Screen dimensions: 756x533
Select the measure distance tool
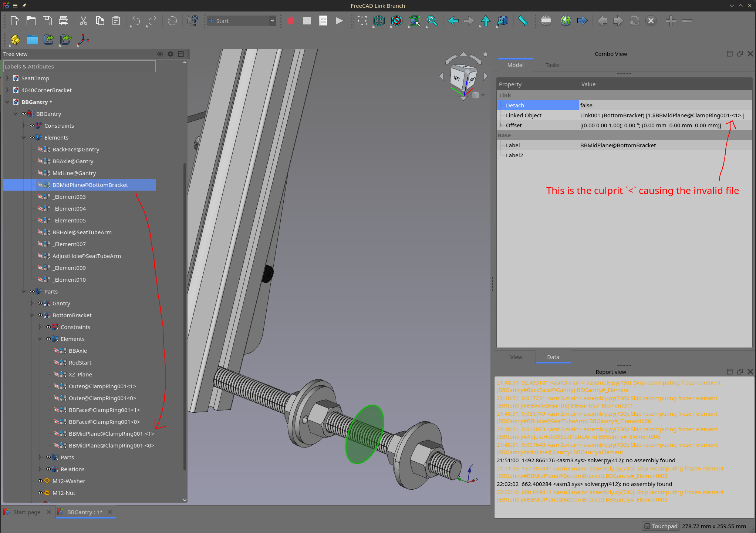[x=523, y=21]
